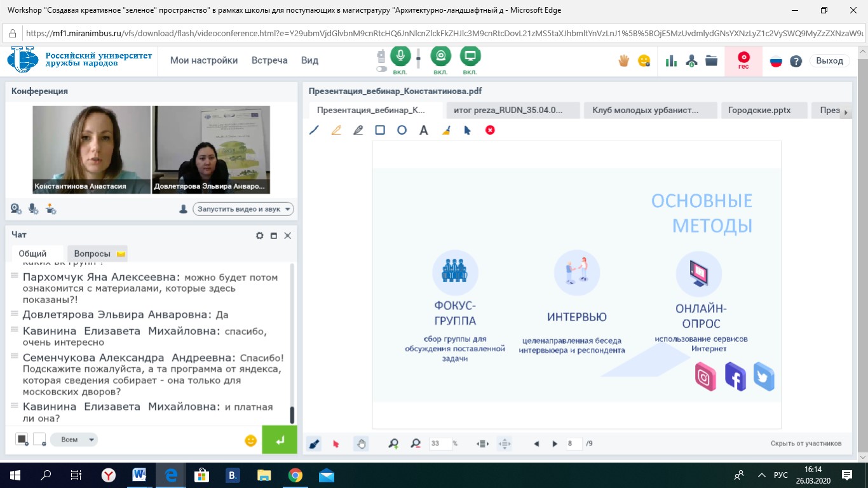Select the bottom brush drawing mode
This screenshot has width=868, height=488.
coord(314,444)
